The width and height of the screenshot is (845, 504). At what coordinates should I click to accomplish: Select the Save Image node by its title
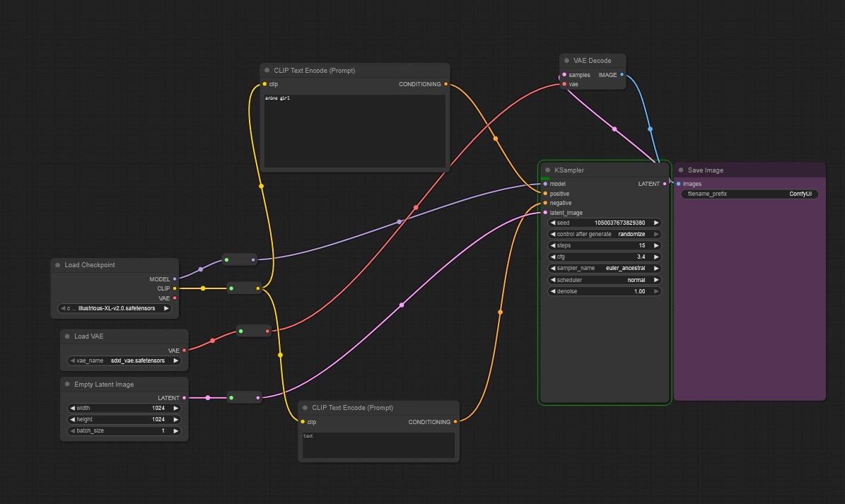click(x=706, y=170)
